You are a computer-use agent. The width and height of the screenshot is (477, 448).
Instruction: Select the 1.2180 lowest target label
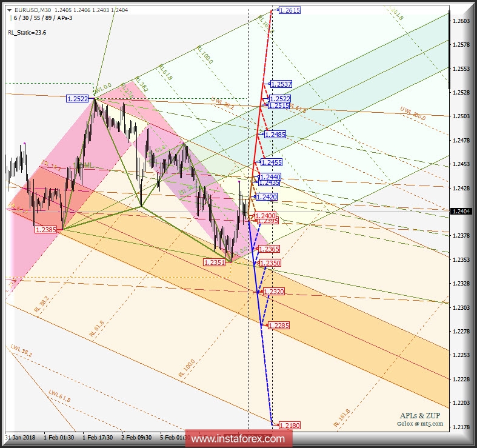(289, 425)
